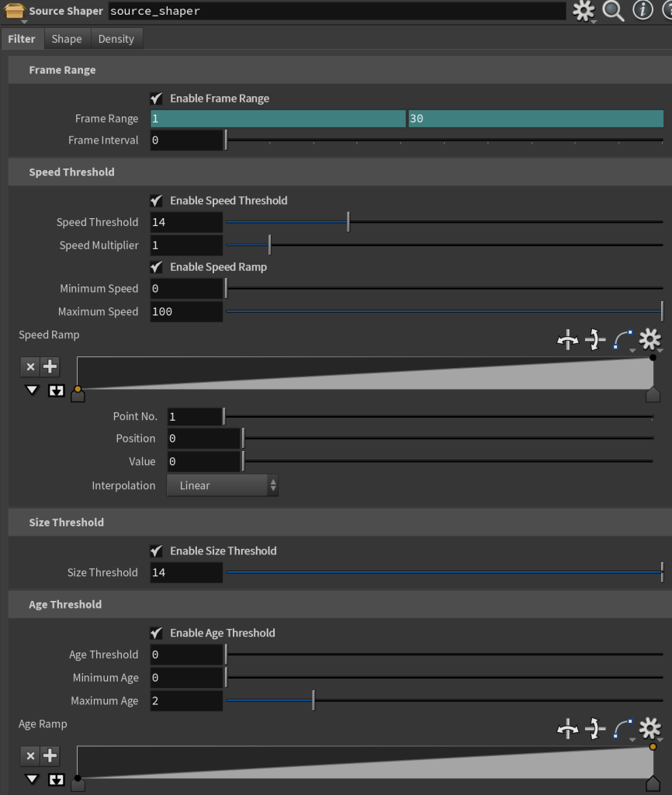Uncheck Enable Size Threshold
Screen dimensions: 672x795
(157, 551)
